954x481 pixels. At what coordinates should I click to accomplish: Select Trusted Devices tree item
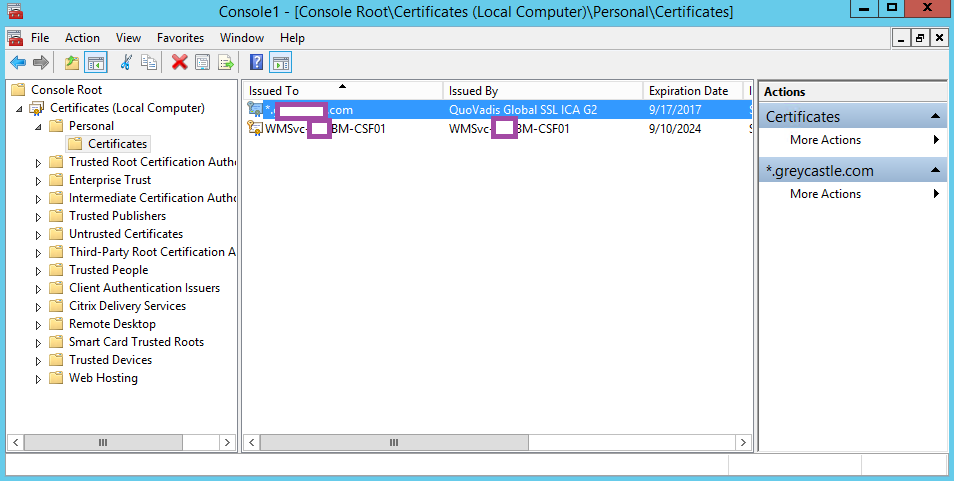[x=110, y=360]
